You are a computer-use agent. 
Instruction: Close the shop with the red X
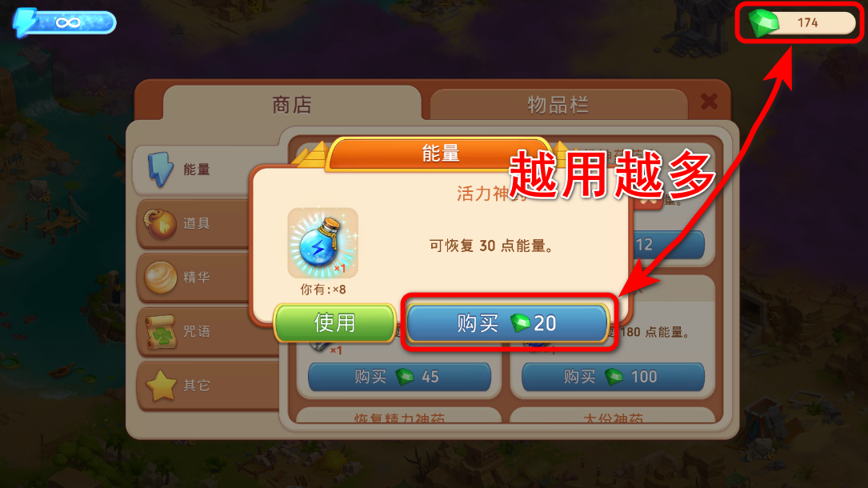(x=709, y=102)
